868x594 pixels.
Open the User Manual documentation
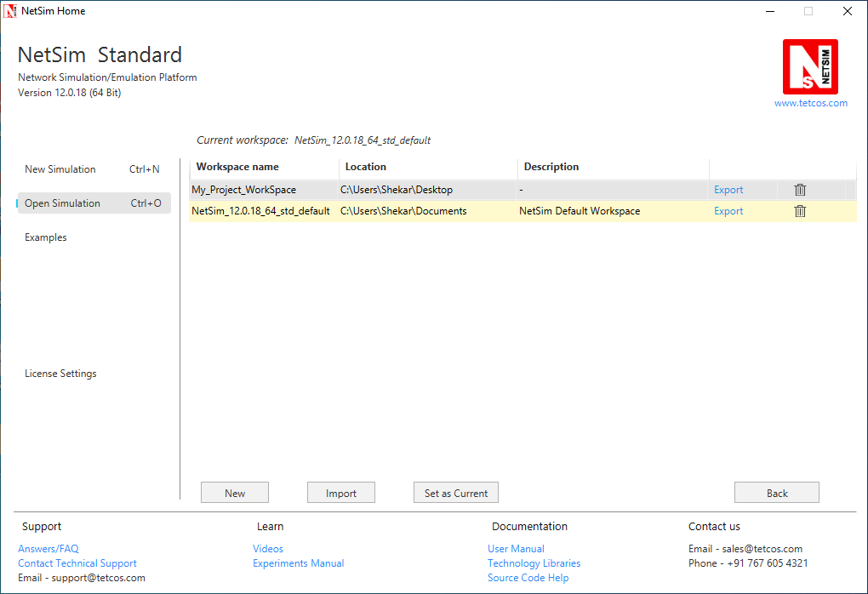pyautogui.click(x=516, y=548)
